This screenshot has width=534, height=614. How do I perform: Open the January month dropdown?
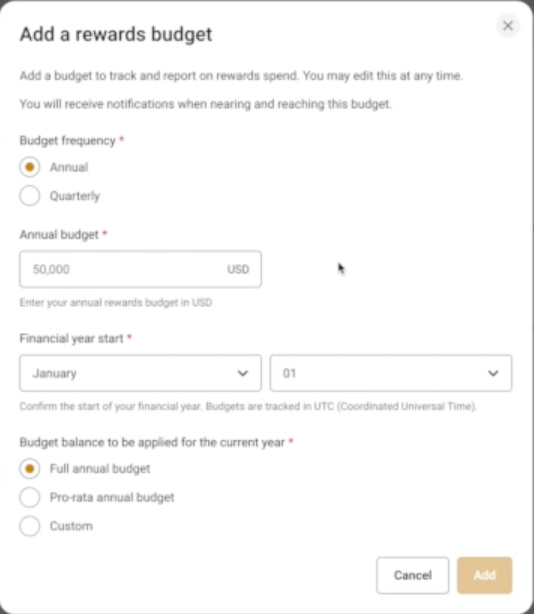coord(141,373)
